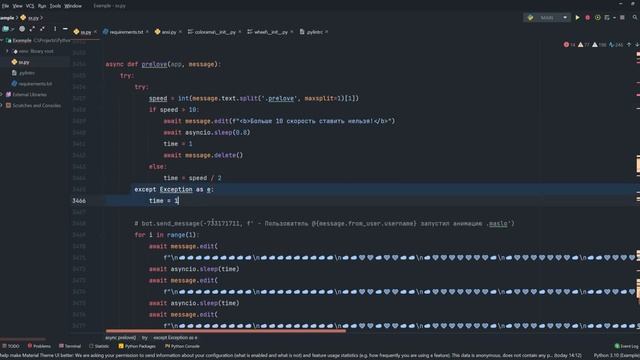This screenshot has height=360, width=640.
Task: Select requirements.txt in the project tree
Action: [32, 84]
